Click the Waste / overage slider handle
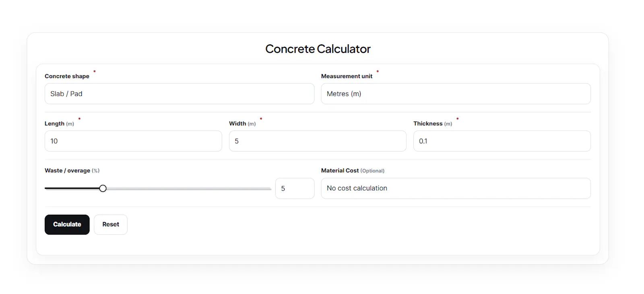The image size is (644, 294). coord(103,188)
